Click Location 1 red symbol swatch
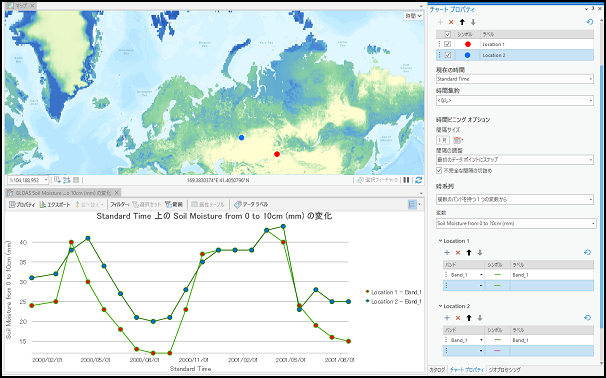 [x=468, y=44]
